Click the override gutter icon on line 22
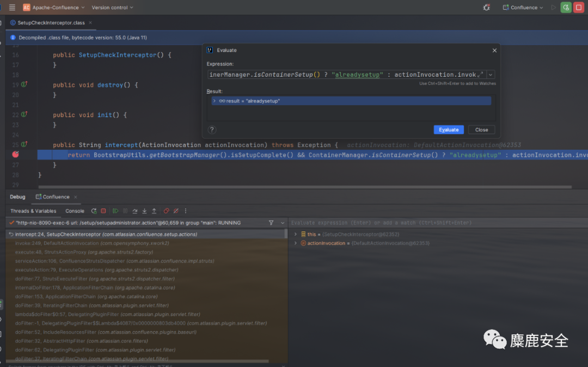 24,114
